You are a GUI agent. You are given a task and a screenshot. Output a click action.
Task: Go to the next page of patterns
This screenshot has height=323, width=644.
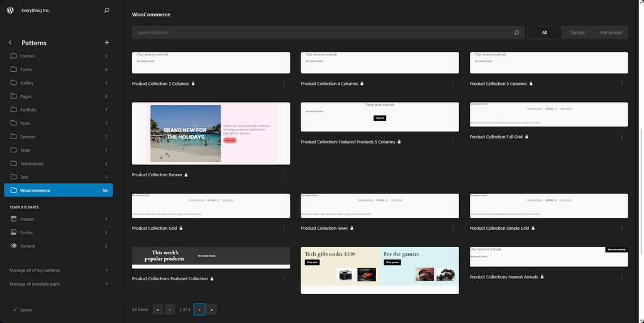pos(199,309)
